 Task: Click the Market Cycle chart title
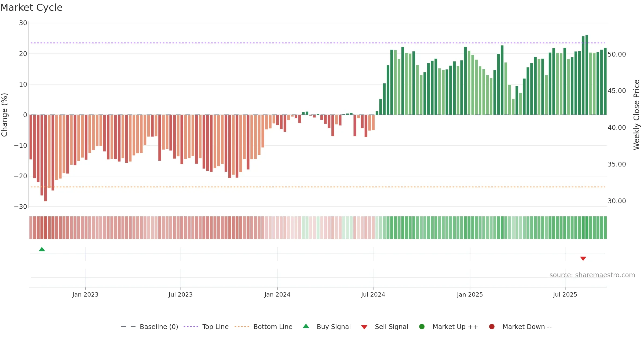click(x=31, y=8)
